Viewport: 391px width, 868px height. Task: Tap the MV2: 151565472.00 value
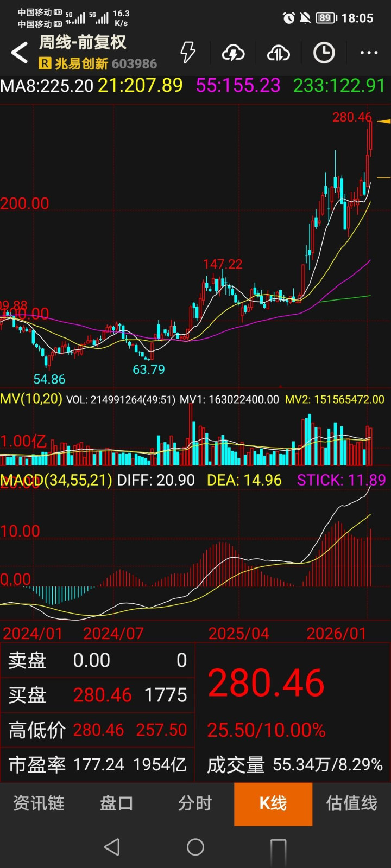(335, 400)
